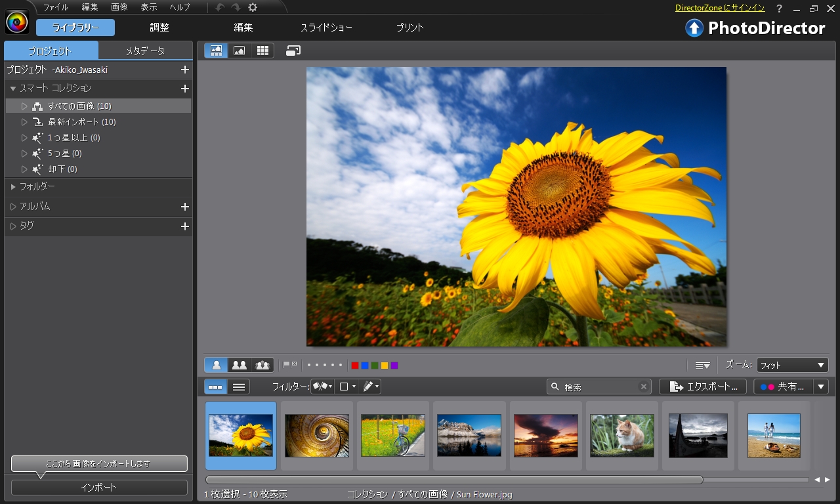Add a new album with plus icon
This screenshot has height=504, width=840.
[x=185, y=207]
